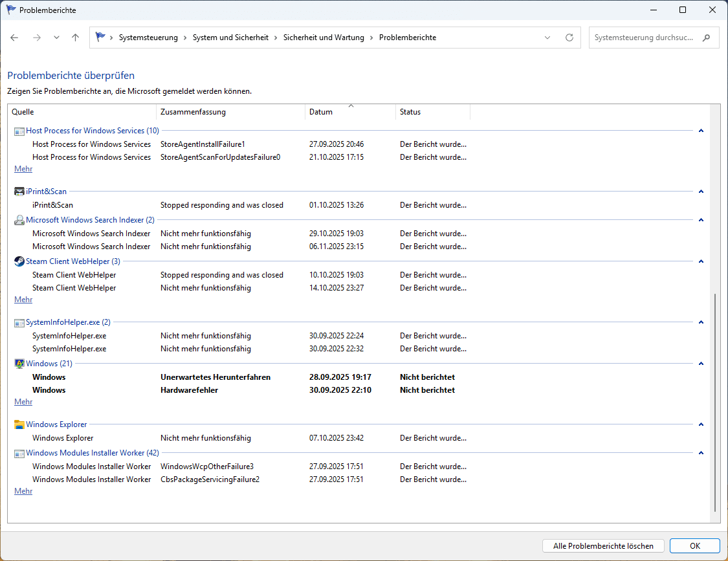This screenshot has height=561, width=728.
Task: Collapse the Steam Client WebHelper group
Action: click(701, 261)
